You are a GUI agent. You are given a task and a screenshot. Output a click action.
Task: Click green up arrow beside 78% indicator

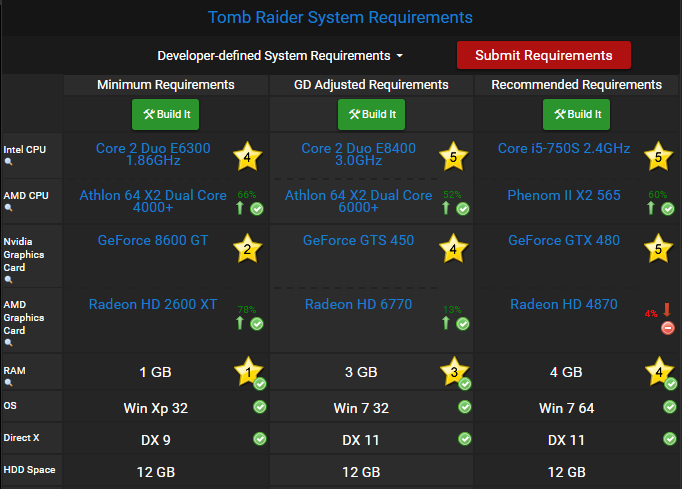tap(240, 322)
